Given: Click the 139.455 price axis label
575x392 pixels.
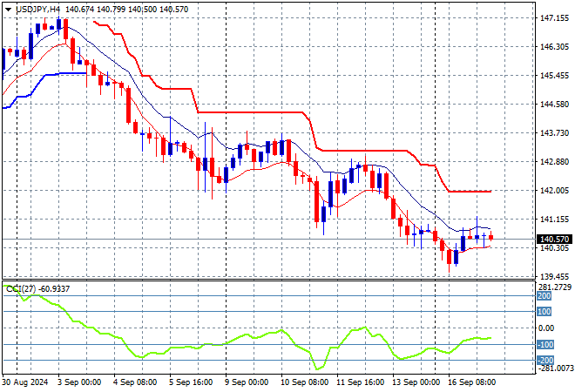Looking at the screenshot, I should pos(554,276).
